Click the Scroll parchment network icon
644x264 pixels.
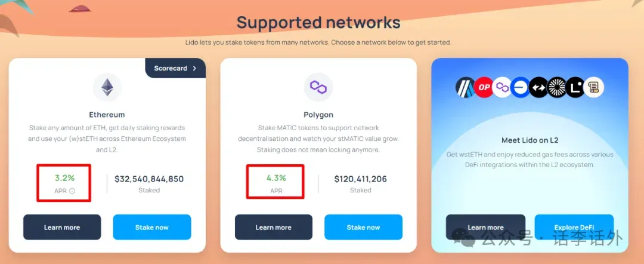[x=593, y=87]
